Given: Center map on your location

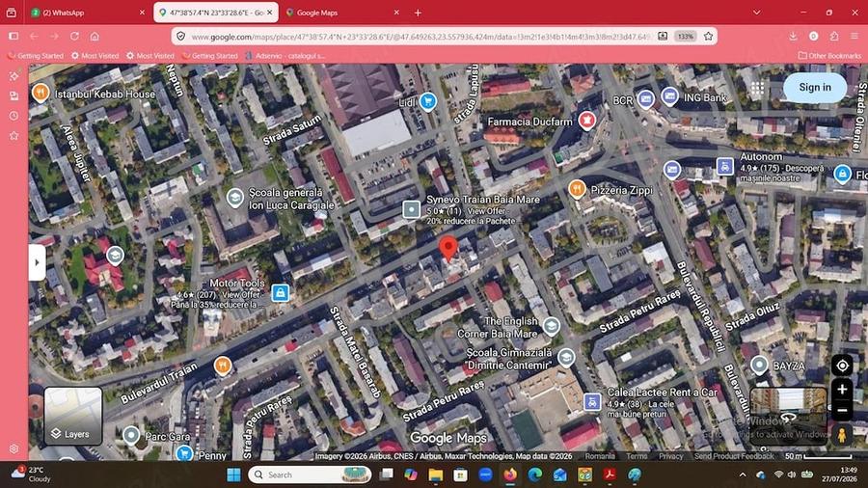Looking at the screenshot, I should (x=842, y=366).
